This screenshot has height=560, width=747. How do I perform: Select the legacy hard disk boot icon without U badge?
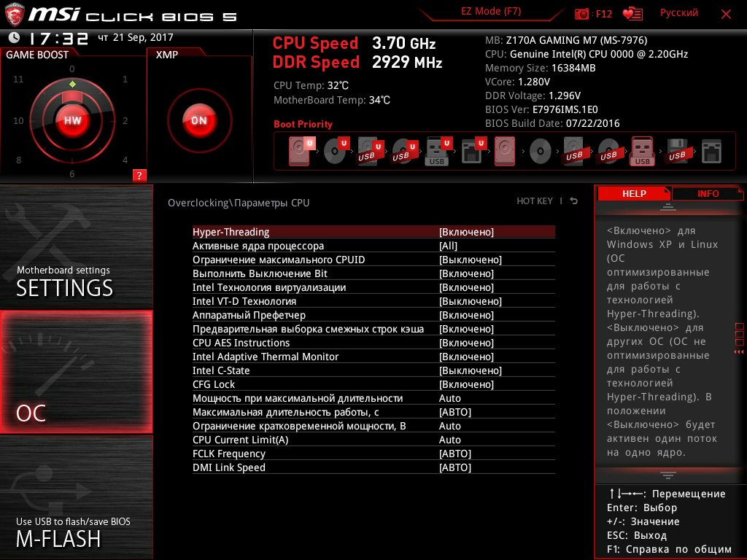pyautogui.click(x=505, y=151)
